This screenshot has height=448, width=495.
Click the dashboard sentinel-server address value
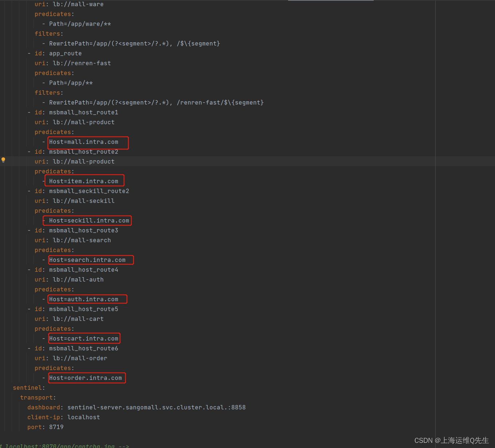157,408
